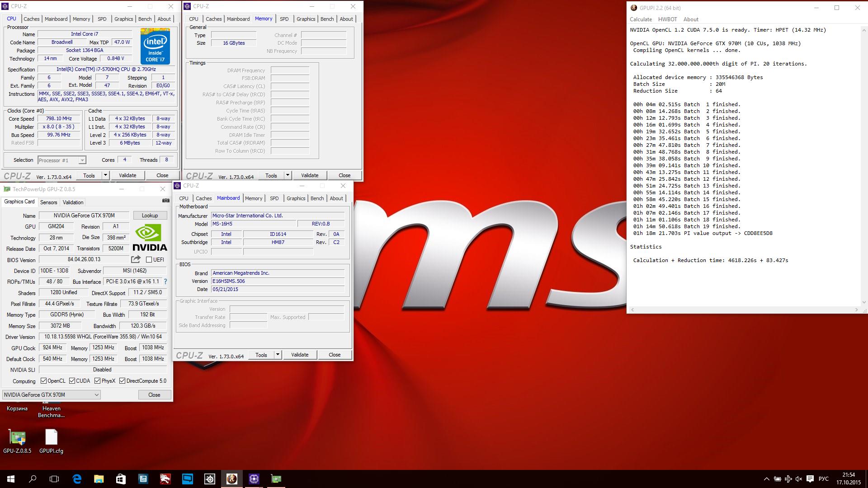This screenshot has height=488, width=868.
Task: Click the BIOS share/export arrow icon in GPU-Z
Action: point(136,259)
